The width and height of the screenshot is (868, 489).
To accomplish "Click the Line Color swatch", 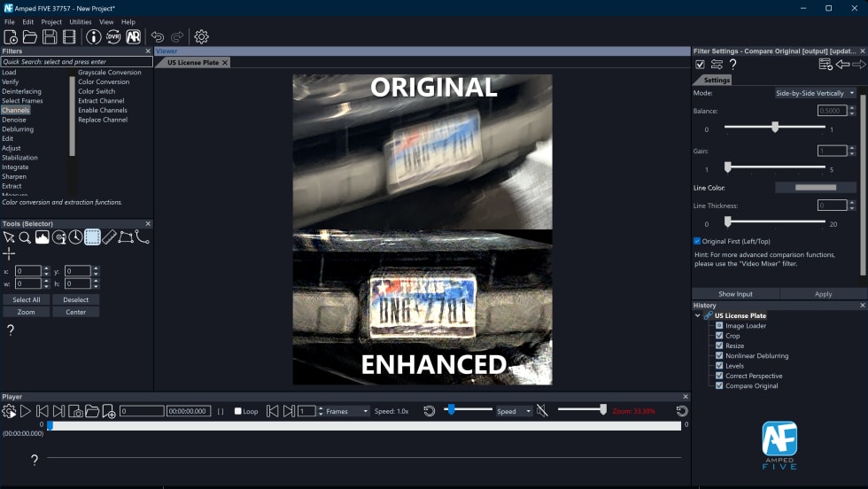I will coord(816,188).
